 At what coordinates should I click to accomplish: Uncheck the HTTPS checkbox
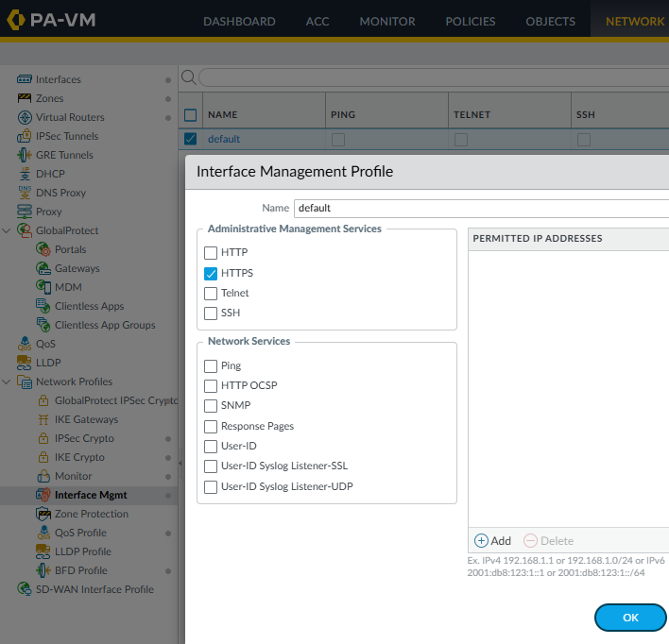coord(211,273)
